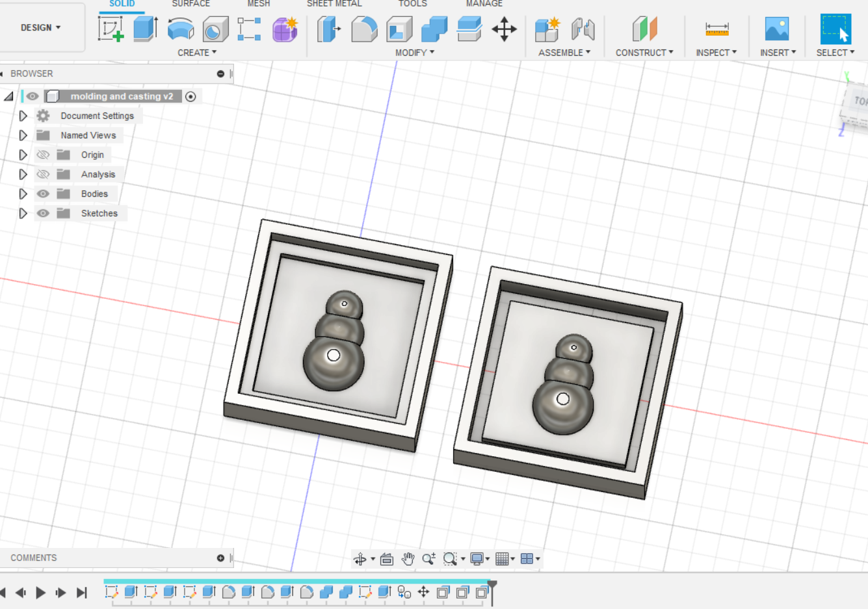This screenshot has height=609, width=868.
Task: Activate the molding and casting v2 radio button
Action: (x=191, y=96)
